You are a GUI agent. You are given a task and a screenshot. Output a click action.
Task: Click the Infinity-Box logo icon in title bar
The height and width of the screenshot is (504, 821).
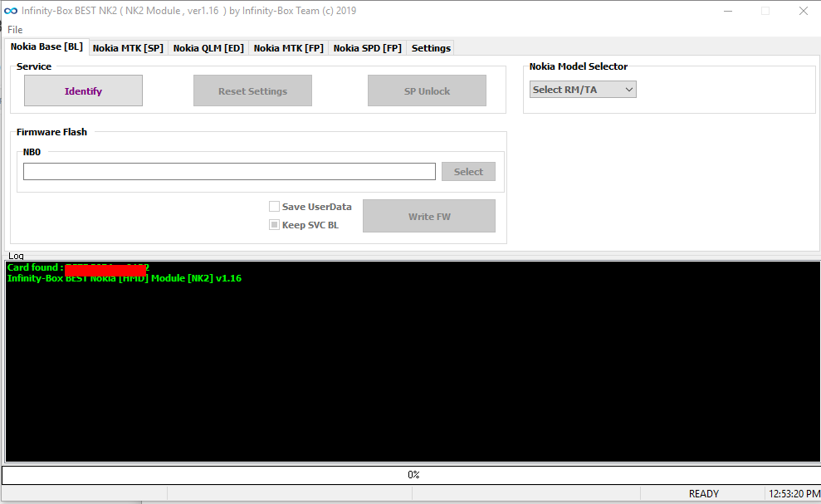pyautogui.click(x=11, y=11)
